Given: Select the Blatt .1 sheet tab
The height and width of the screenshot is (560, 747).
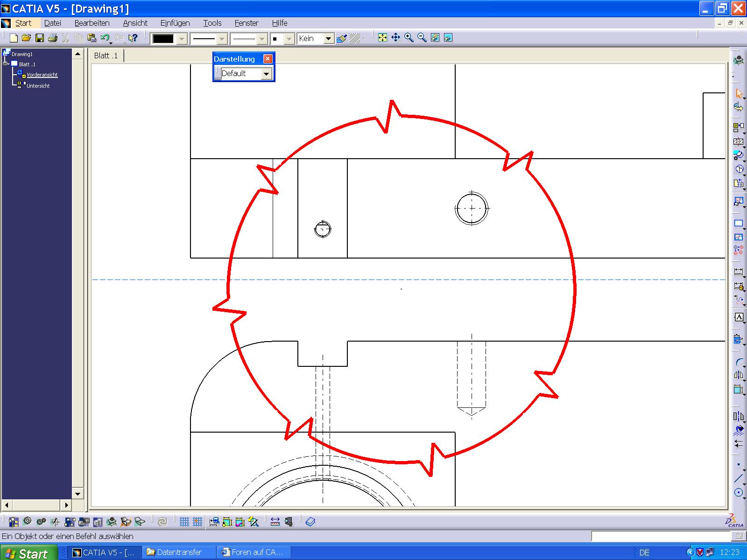Looking at the screenshot, I should (x=106, y=56).
